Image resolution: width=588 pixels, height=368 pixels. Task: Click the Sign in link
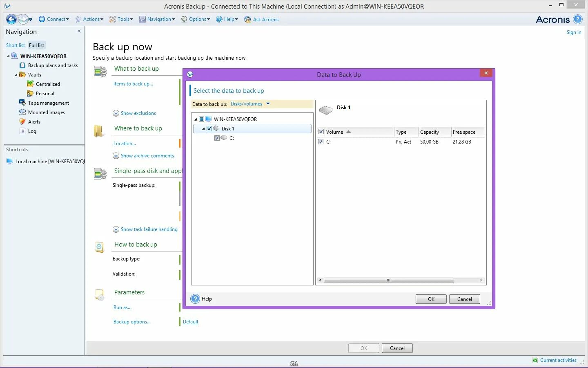click(x=574, y=32)
